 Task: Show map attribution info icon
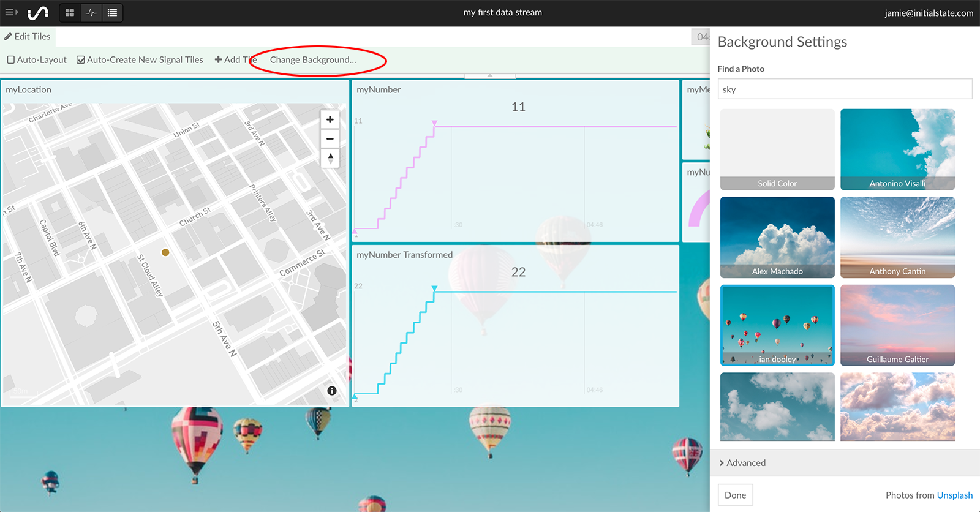(x=332, y=391)
